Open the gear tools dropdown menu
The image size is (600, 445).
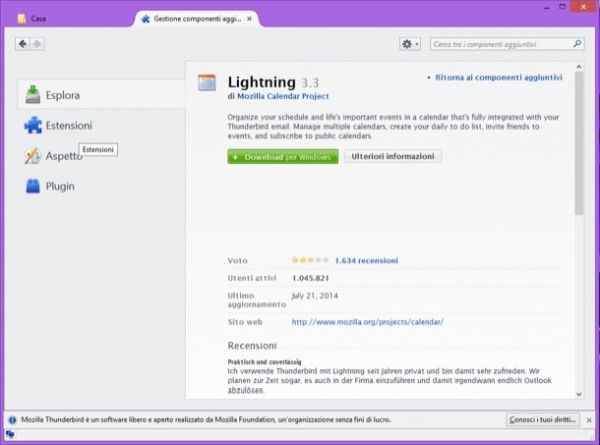click(410, 44)
